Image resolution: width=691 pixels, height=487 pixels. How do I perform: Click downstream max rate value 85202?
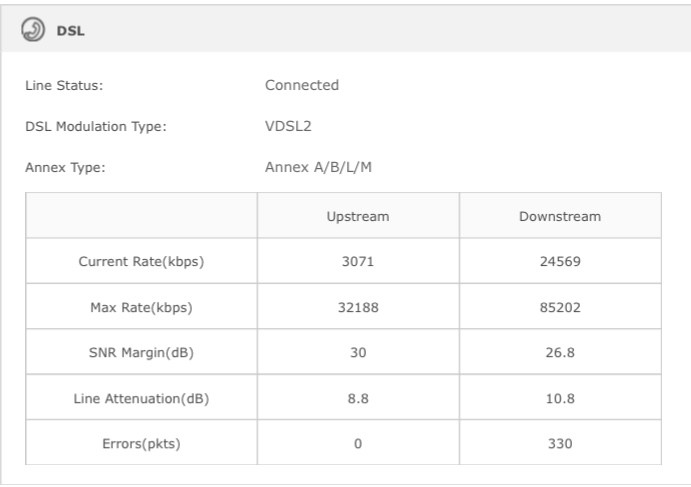tap(560, 307)
